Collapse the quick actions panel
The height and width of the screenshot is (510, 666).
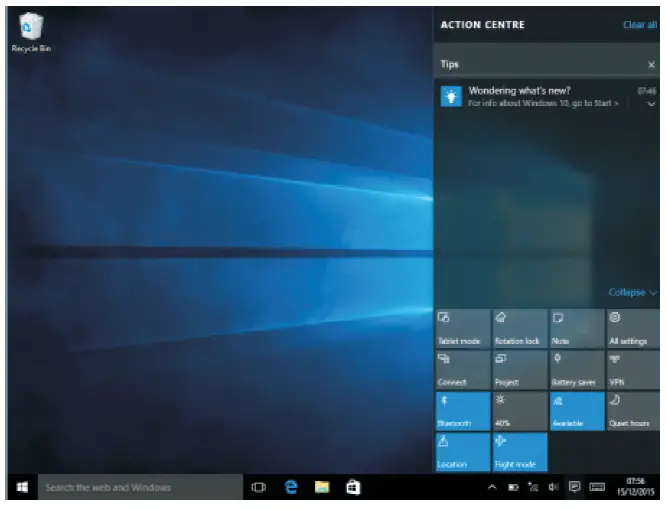click(x=633, y=292)
